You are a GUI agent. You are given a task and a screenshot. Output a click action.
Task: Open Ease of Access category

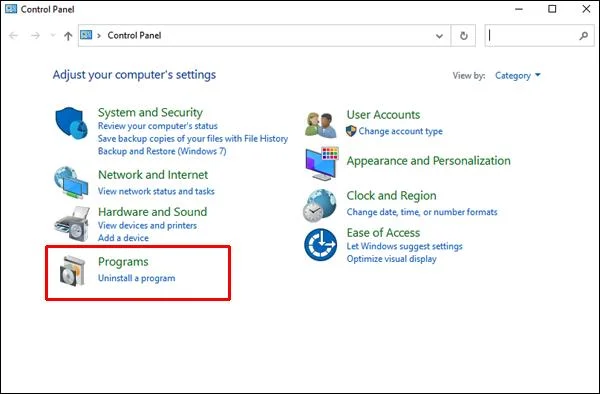[x=383, y=233]
